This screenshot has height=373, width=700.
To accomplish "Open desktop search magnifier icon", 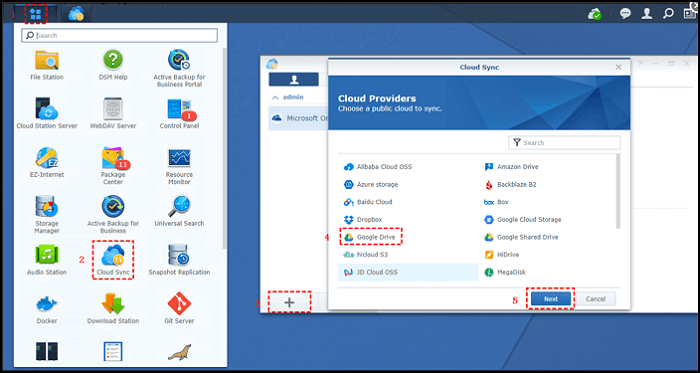I will pyautogui.click(x=668, y=14).
